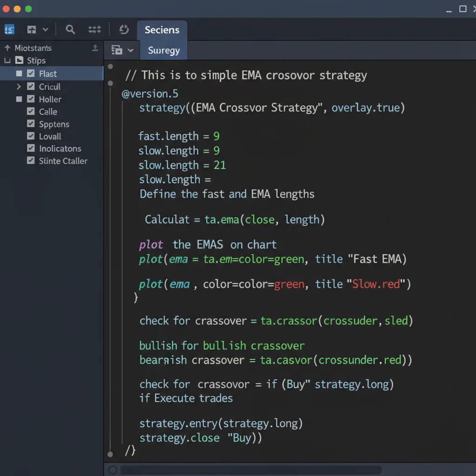Click the Lovall entry in the sidebar
This screenshot has height=476, width=476.
pyautogui.click(x=48, y=136)
